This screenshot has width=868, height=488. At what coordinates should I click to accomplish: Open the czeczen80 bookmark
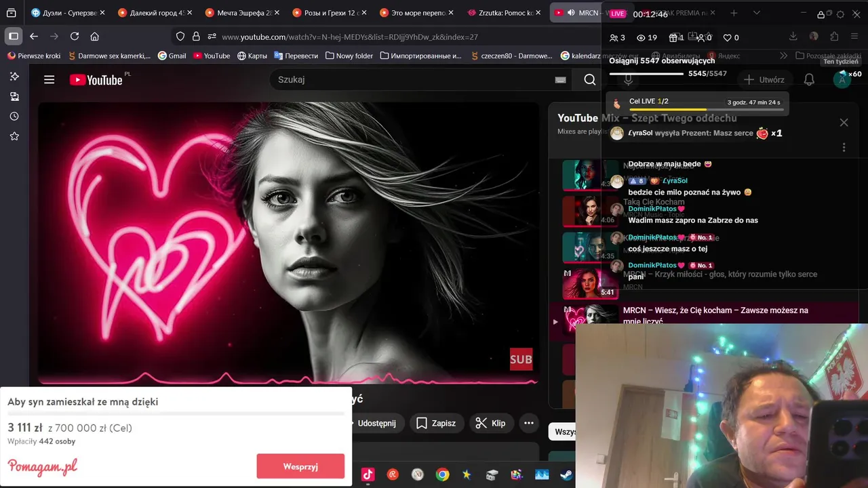click(512, 56)
